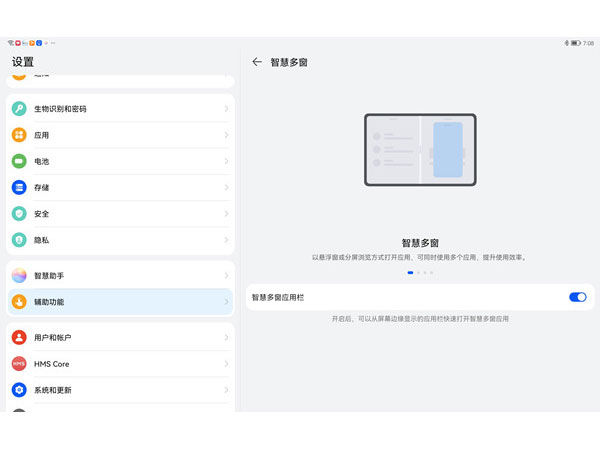Click the orange 应用 apps icon
The height and width of the screenshot is (450, 600).
[x=19, y=135]
